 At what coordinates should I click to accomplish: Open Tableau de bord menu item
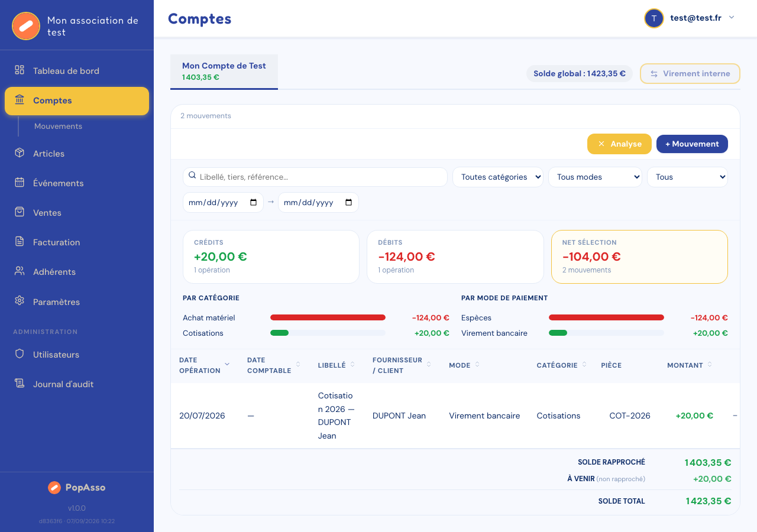tap(77, 71)
